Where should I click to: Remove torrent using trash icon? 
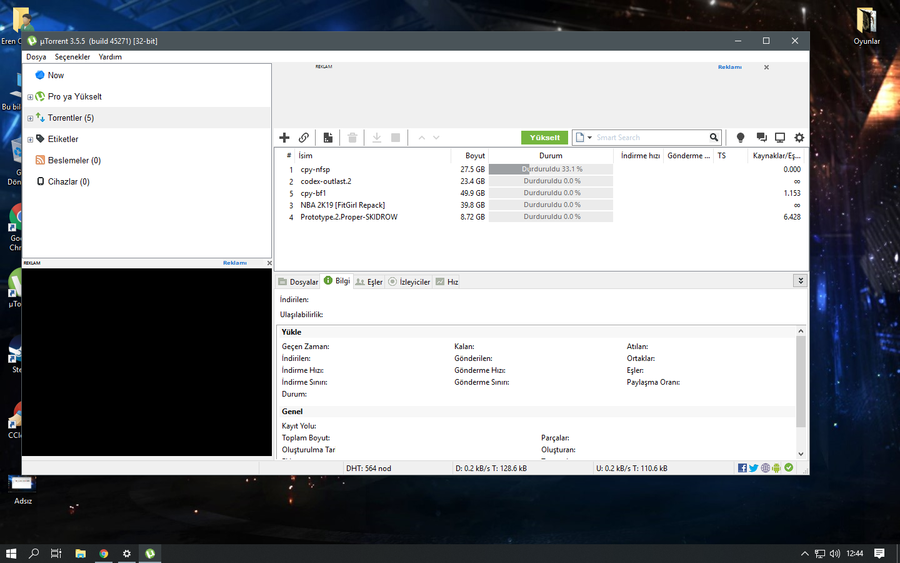[x=352, y=138]
